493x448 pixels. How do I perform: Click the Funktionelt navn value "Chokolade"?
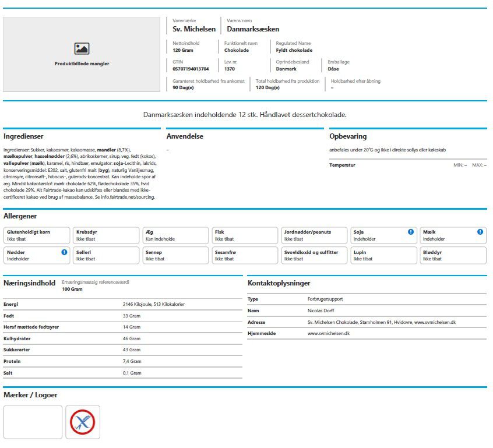[x=237, y=50]
